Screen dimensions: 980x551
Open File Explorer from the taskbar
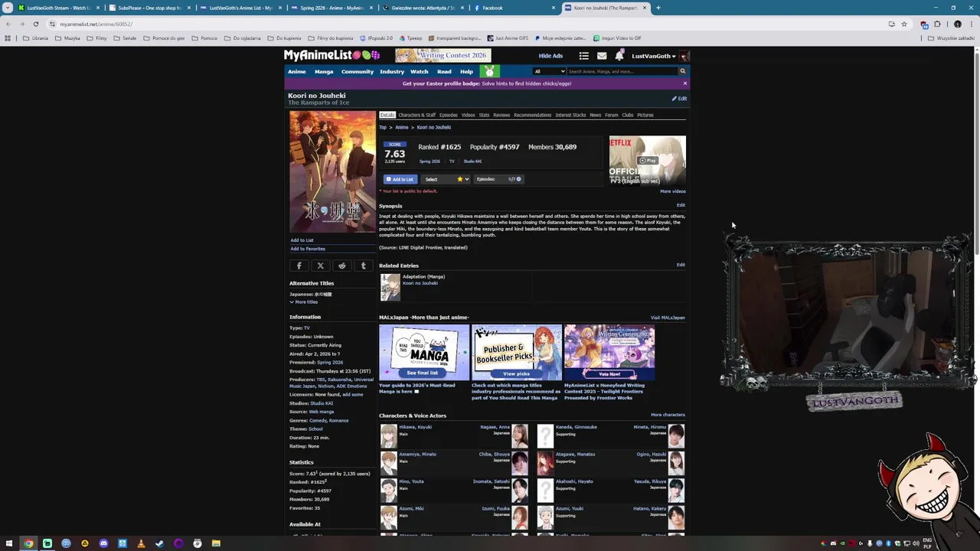pos(216,543)
